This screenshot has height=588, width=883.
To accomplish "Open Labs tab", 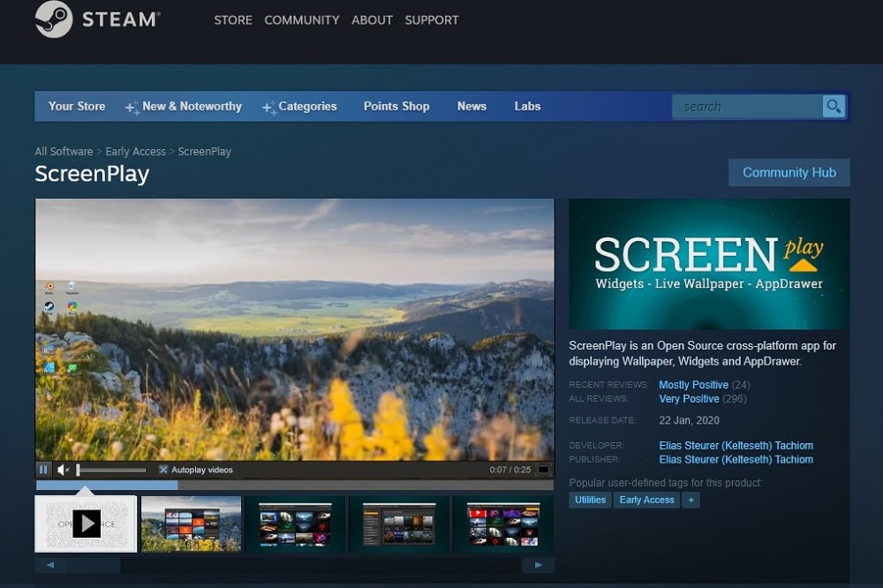I will click(527, 106).
